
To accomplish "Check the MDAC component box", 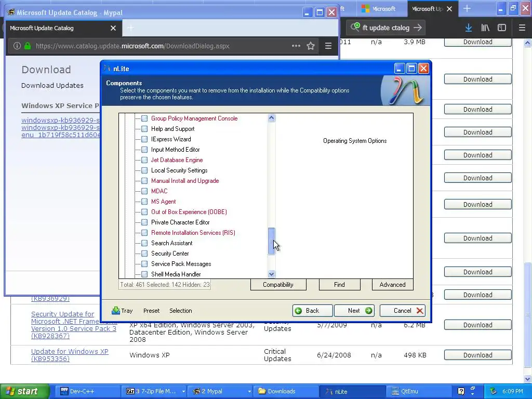I will pos(144,191).
